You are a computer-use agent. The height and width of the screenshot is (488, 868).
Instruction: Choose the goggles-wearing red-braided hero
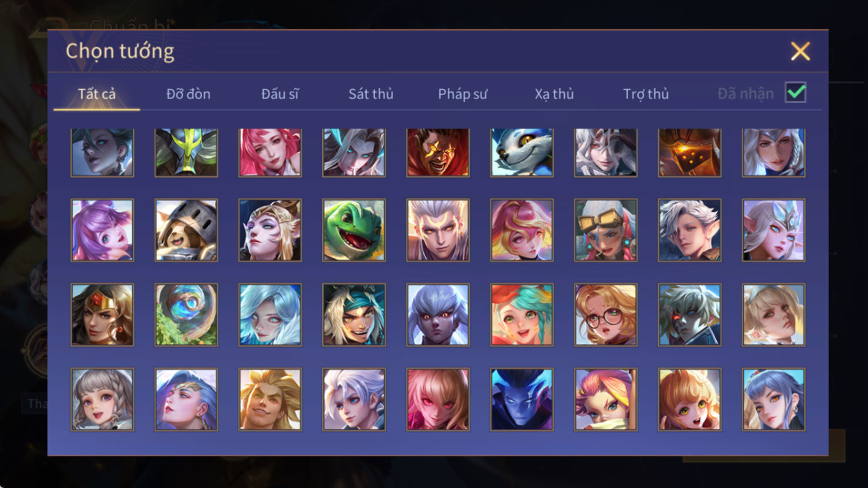click(x=605, y=230)
